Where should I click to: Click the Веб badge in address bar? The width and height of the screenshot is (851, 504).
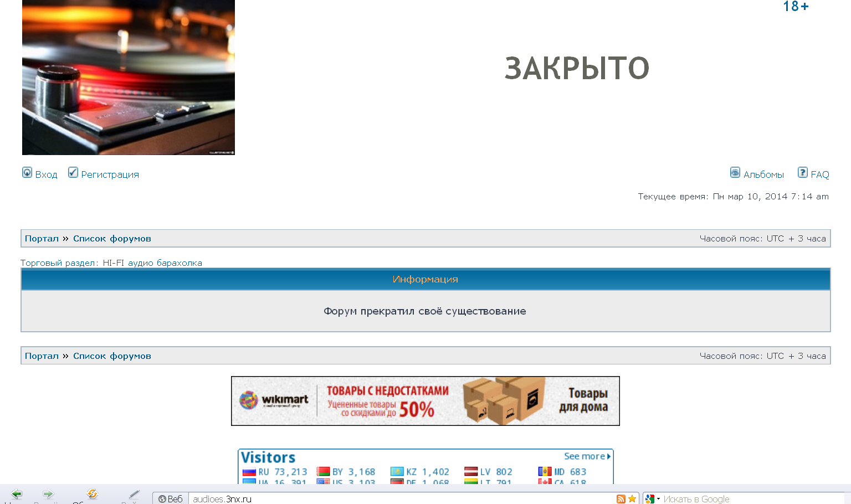171,499
